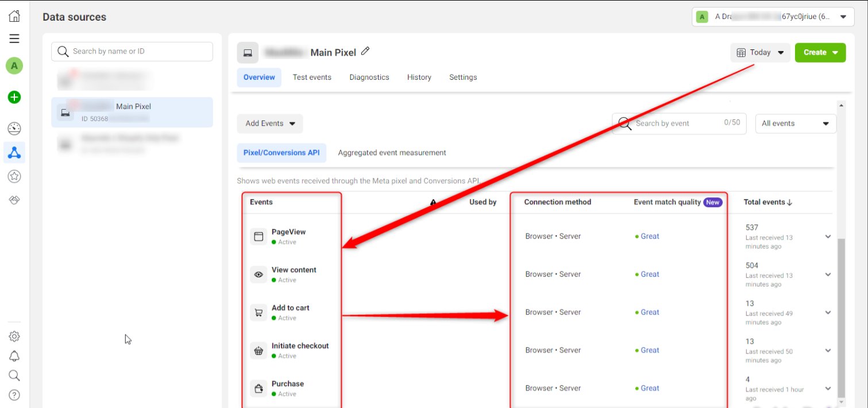Click the Connection method column header
The width and height of the screenshot is (868, 408).
[558, 202]
